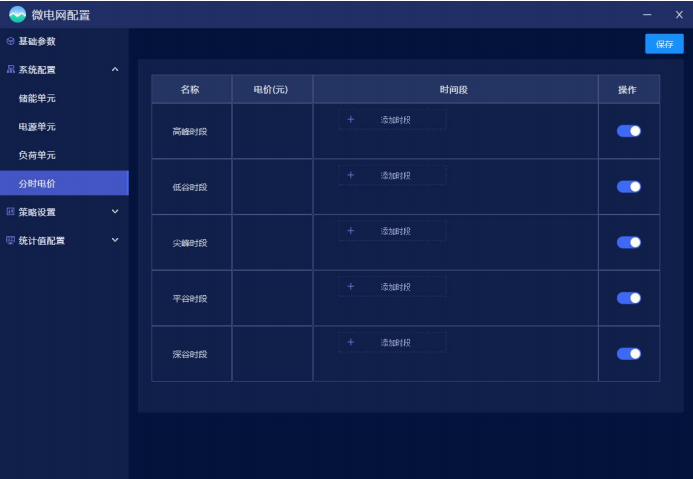Toggle the 高峰时段 switch off
This screenshot has height=479, width=693.
point(628,131)
